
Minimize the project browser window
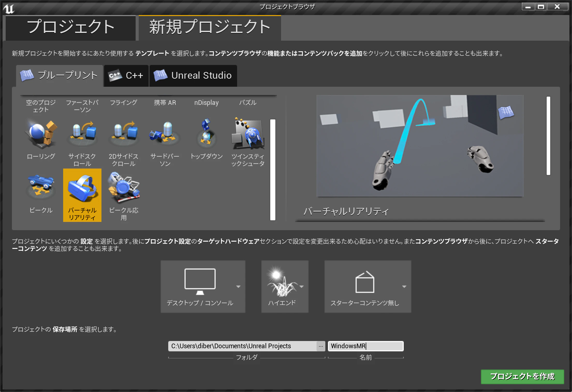click(x=528, y=7)
